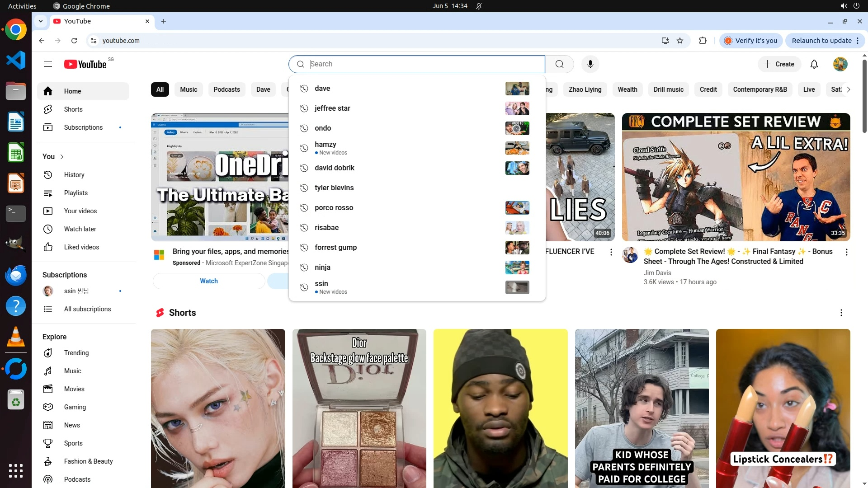The image size is (868, 488).
Task: Select the Podcasts filter chip
Action: 226,89
